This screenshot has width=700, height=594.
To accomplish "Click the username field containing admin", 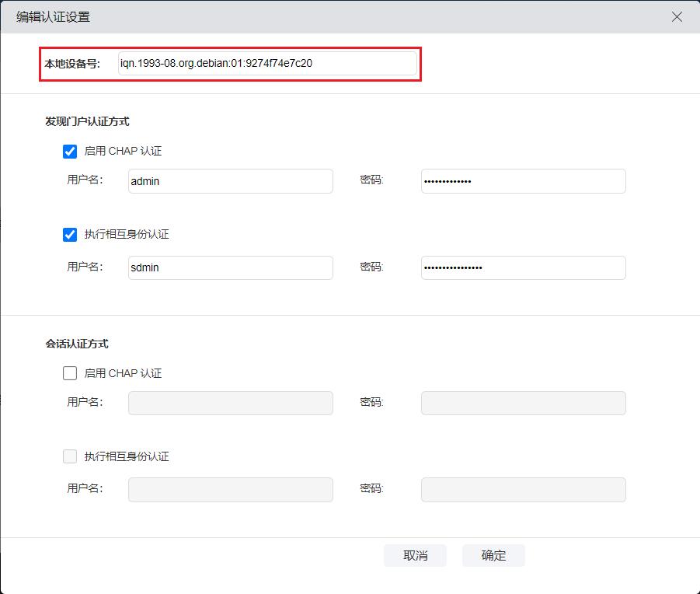I will [230, 181].
